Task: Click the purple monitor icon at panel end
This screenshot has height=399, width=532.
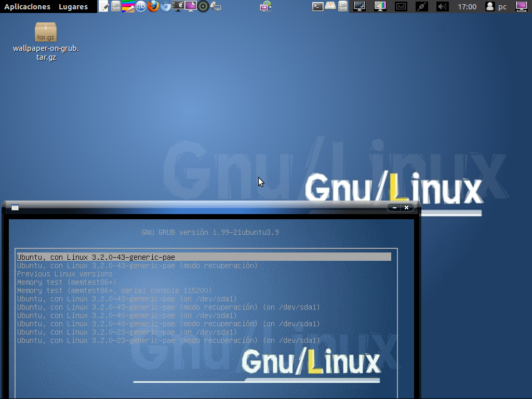Action: pos(522,6)
